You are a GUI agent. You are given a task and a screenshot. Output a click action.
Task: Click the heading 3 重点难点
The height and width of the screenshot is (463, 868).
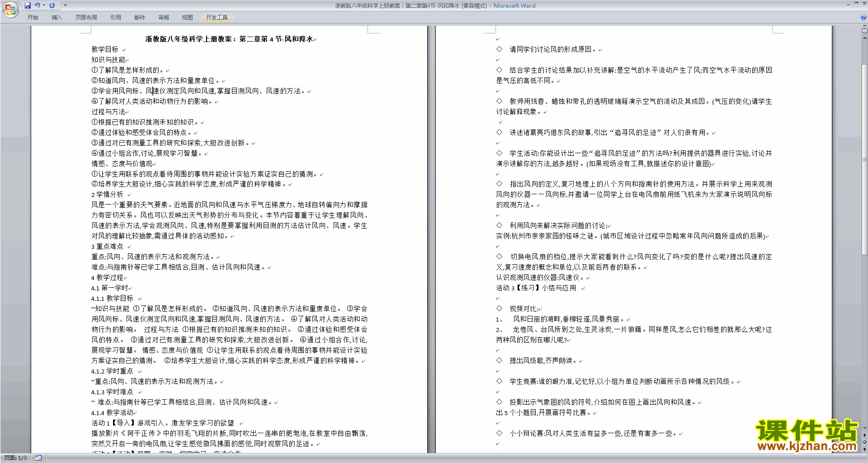click(107, 246)
